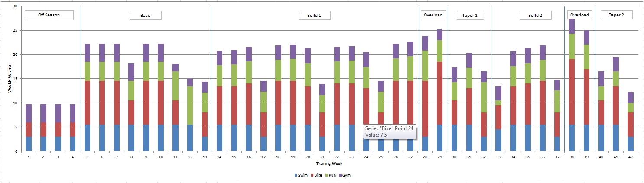The height and width of the screenshot is (183, 644).
Task: Click the Build 2 phase label
Action: point(535,15)
